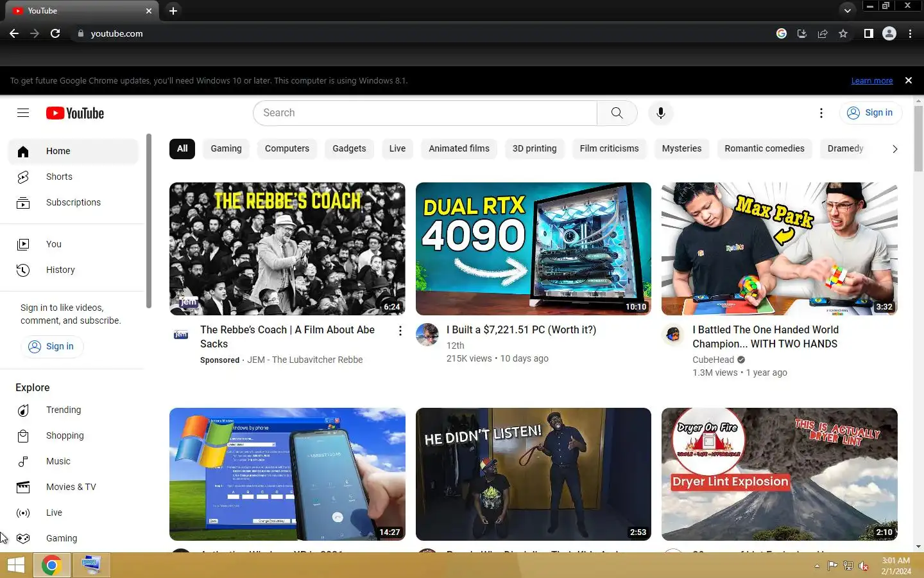Image resolution: width=924 pixels, height=578 pixels.
Task: Open the You section in sidebar
Action: click(73, 244)
